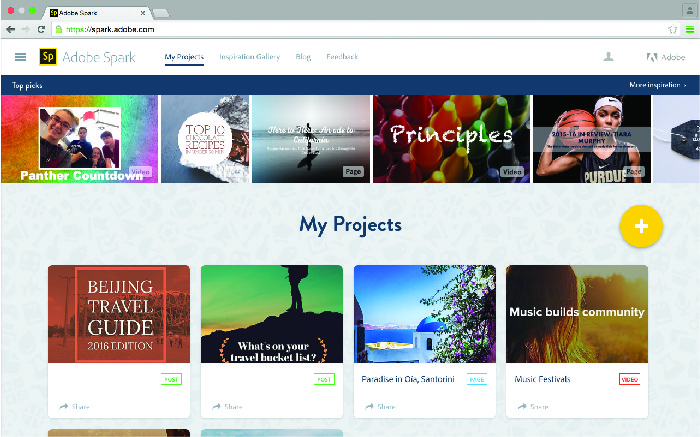Open the Chrome menu icon
The height and width of the screenshot is (437, 700).
click(x=690, y=29)
